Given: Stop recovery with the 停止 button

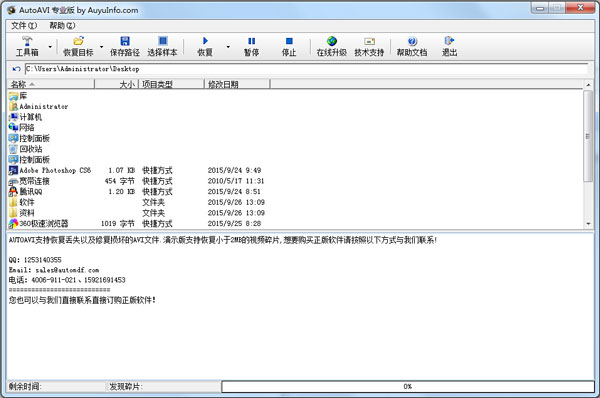Looking at the screenshot, I should tap(289, 46).
